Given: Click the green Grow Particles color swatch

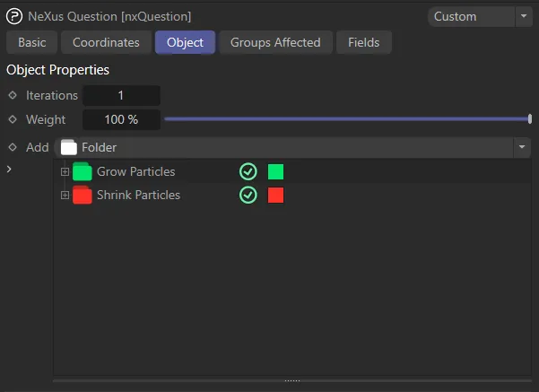Looking at the screenshot, I should (x=275, y=171).
